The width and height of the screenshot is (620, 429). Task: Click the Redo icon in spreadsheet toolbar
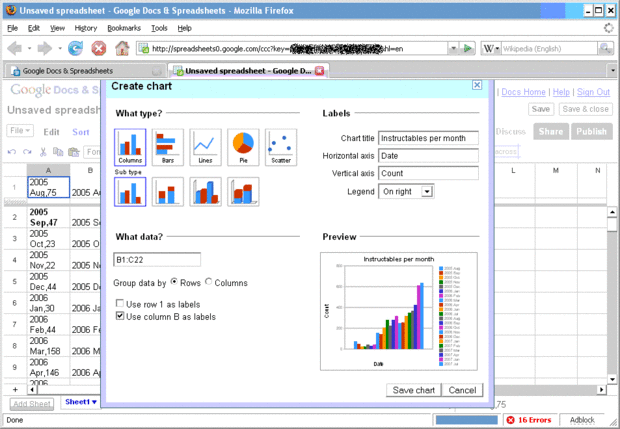tap(27, 152)
